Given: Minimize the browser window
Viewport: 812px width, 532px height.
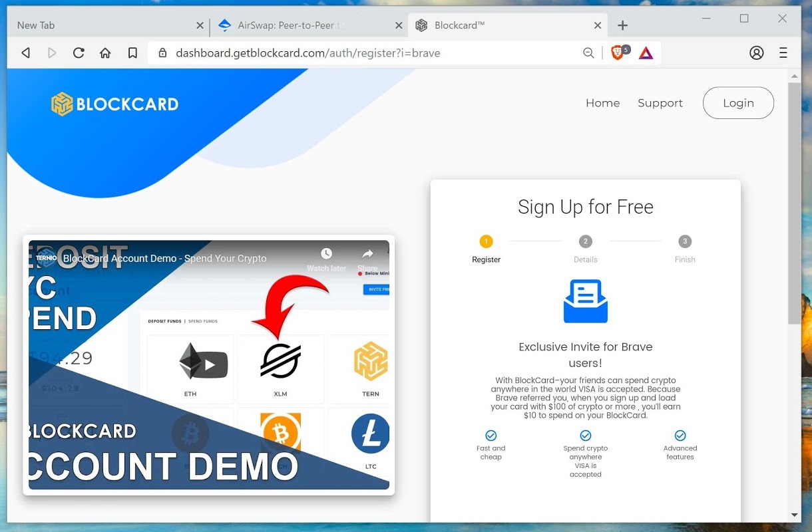Looking at the screenshot, I should pos(706,19).
